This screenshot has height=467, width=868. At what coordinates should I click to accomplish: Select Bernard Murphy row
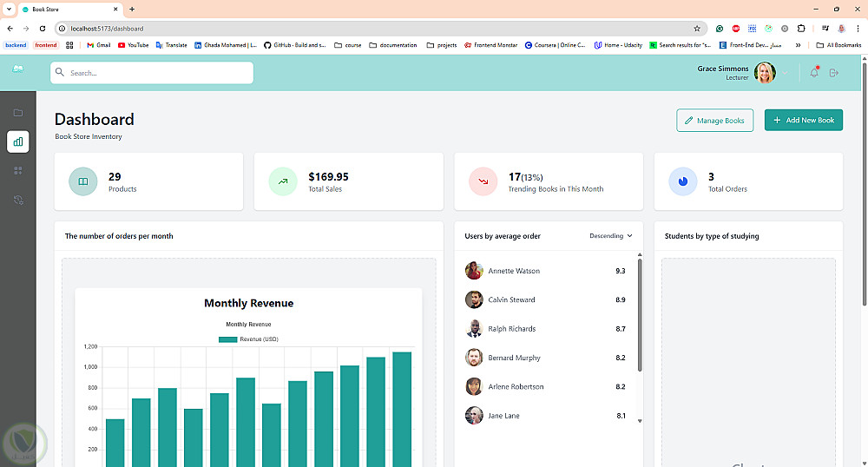(545, 358)
